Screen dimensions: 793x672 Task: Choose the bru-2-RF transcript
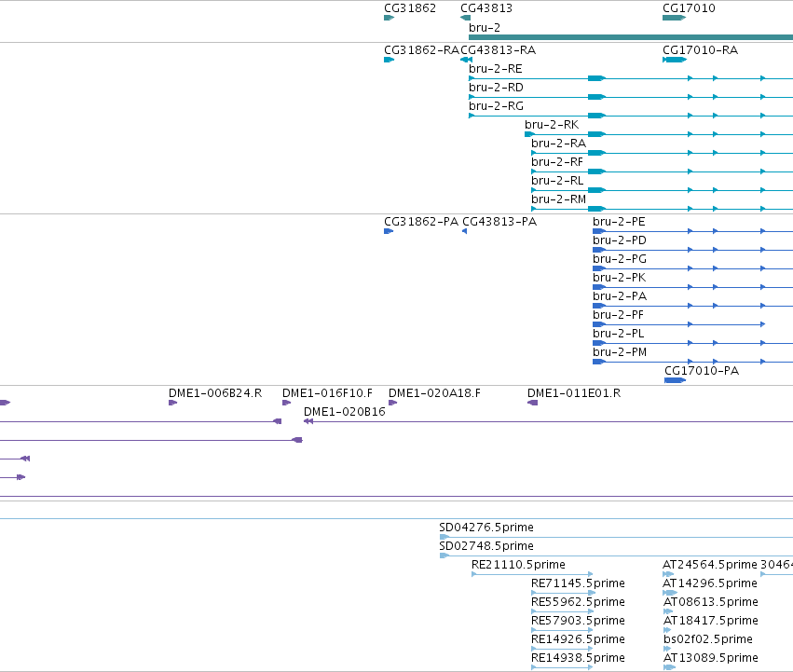(557, 162)
